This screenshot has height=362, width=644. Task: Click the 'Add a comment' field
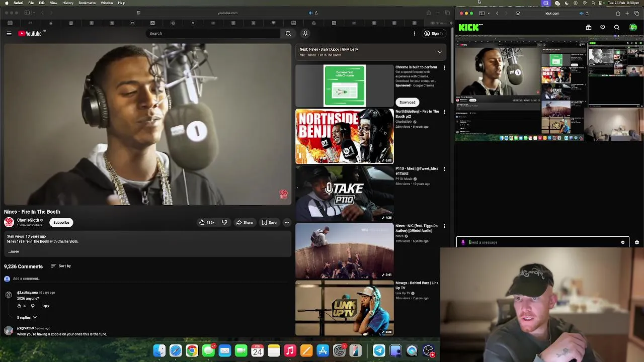click(151, 279)
